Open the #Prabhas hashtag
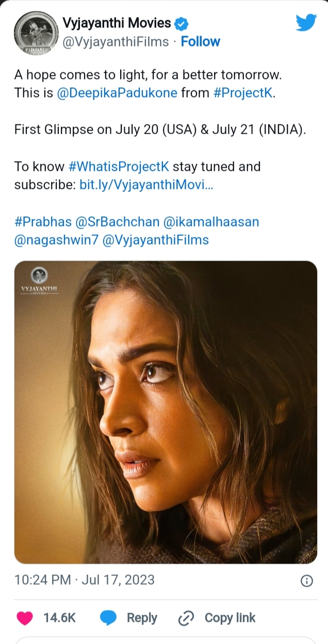 [x=43, y=222]
